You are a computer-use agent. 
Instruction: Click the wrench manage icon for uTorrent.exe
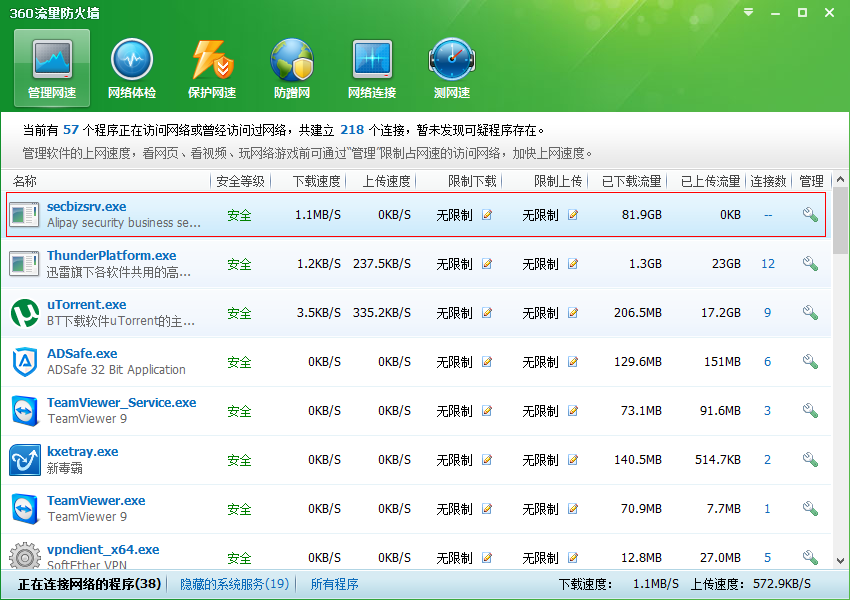(x=810, y=313)
